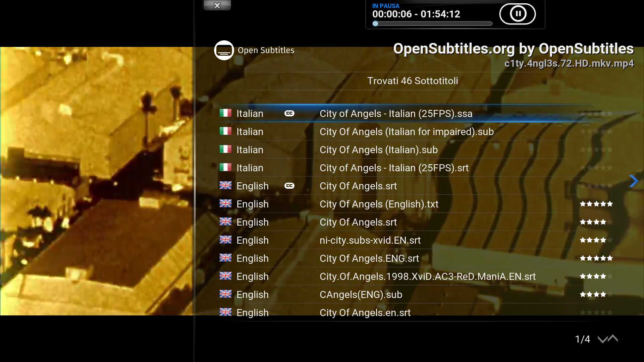Select City.Of.Angels.1998.XviD.AC3-ReD.ManiA.EN.srt
This screenshot has width=644, height=362.
coord(416,277)
